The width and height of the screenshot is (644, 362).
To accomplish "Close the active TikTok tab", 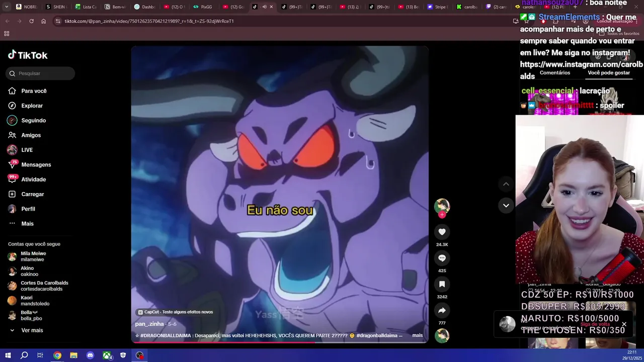I will [271, 7].
